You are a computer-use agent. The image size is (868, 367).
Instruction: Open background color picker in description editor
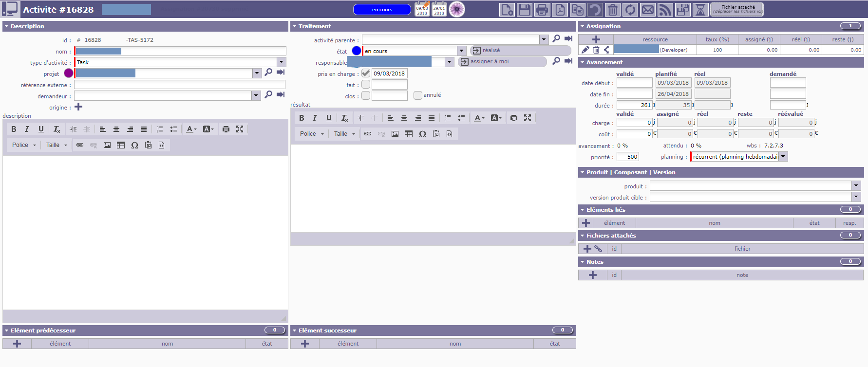point(208,129)
